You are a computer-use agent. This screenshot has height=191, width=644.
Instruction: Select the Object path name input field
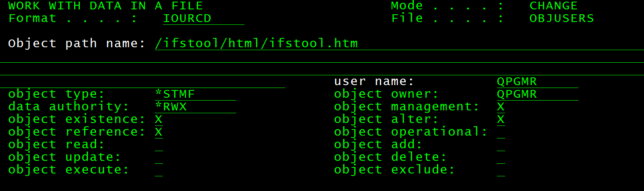point(399,44)
